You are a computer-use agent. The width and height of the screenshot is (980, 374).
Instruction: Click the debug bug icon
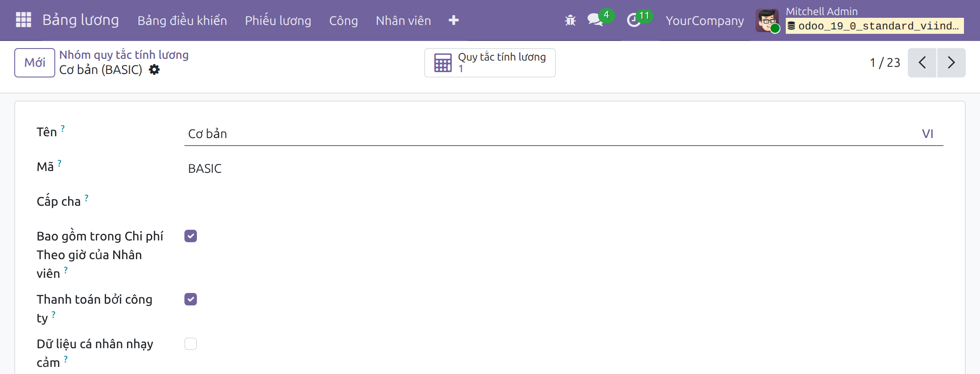(x=570, y=20)
